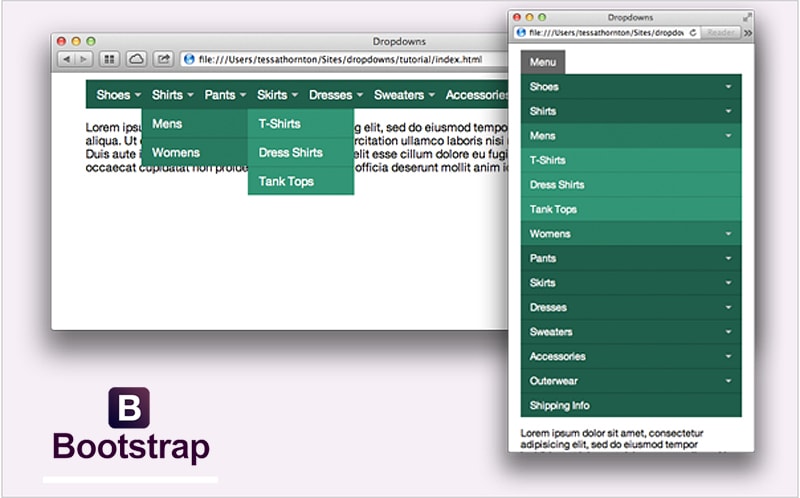Select Mens in the Shirts submenu of the large window
The image size is (800, 498).
tap(195, 123)
